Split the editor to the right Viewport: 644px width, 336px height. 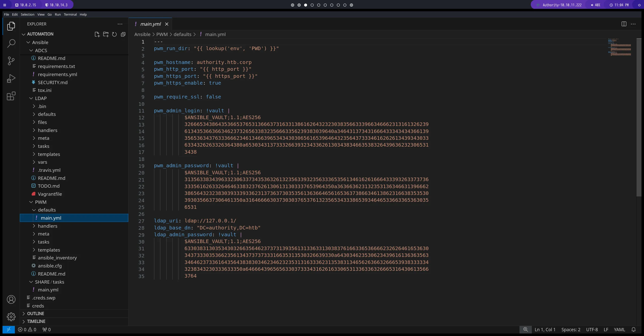(x=624, y=24)
